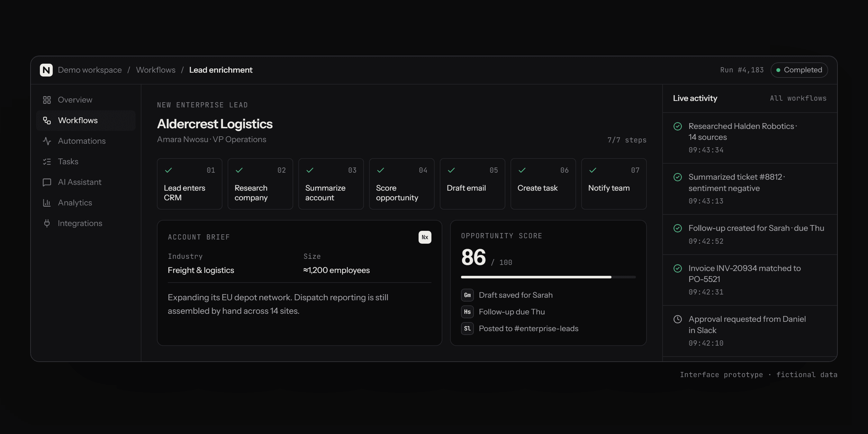Click the Automations pulse icon
This screenshot has width=868, height=434.
(x=47, y=141)
